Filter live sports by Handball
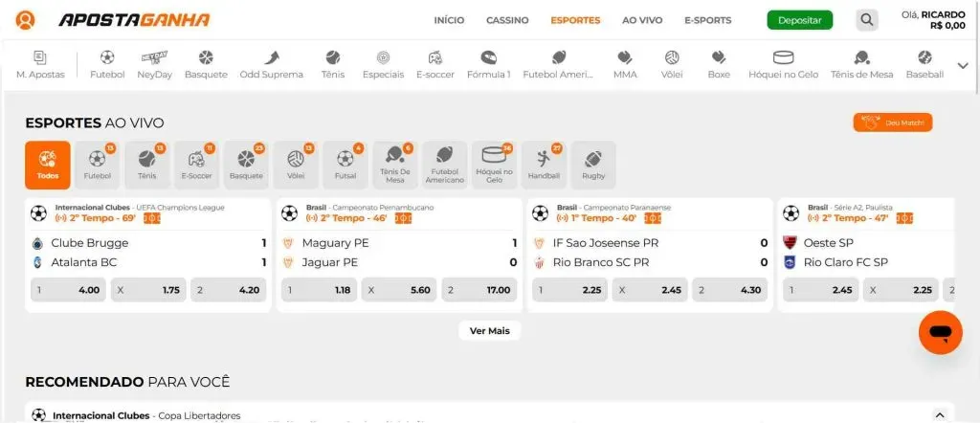Screen dimensions: 980x423 pyautogui.click(x=544, y=165)
